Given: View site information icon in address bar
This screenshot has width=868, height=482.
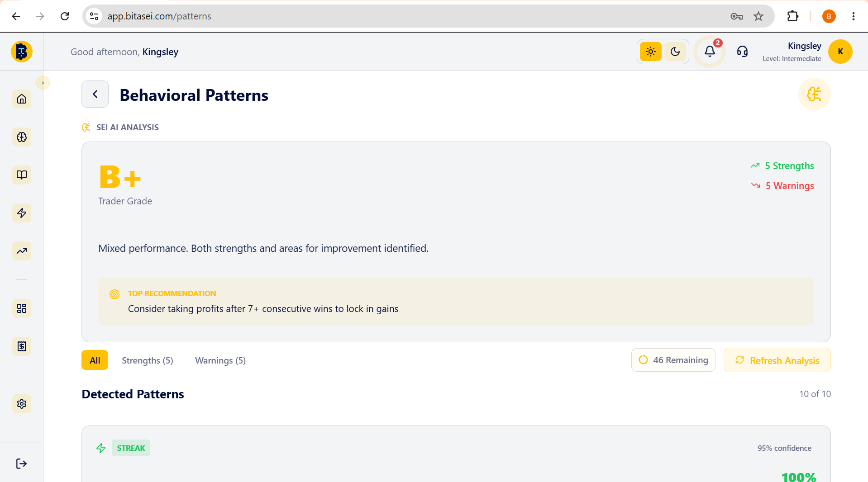Looking at the screenshot, I should (x=94, y=16).
